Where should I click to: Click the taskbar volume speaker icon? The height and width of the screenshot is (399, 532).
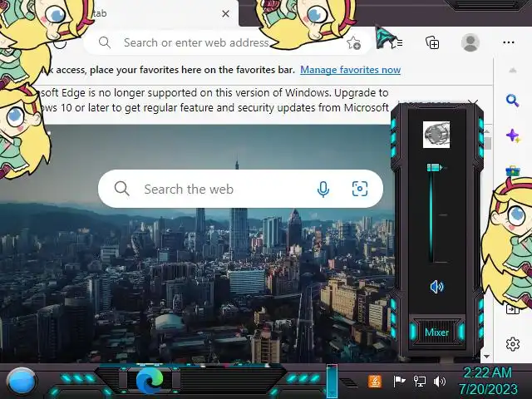(x=440, y=382)
